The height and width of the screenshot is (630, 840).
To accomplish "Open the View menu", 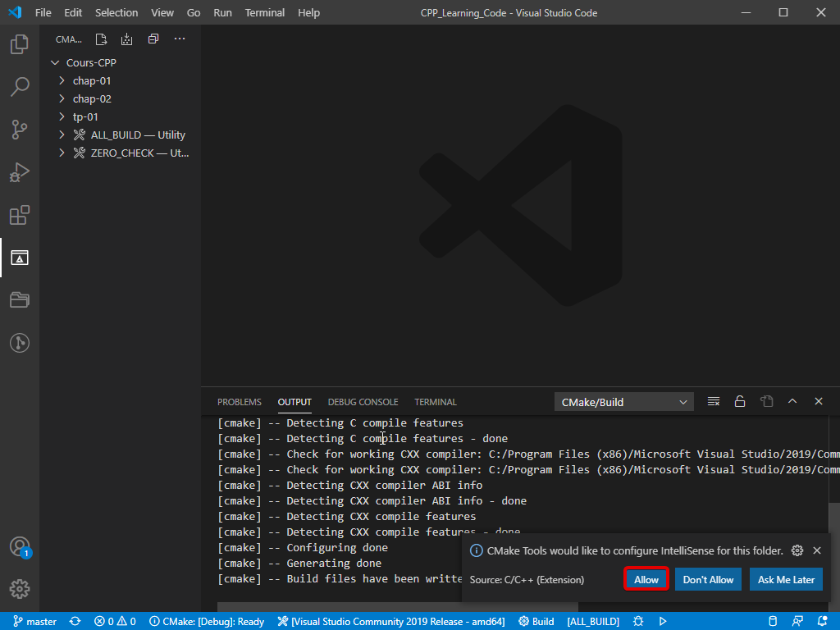I will tap(162, 13).
